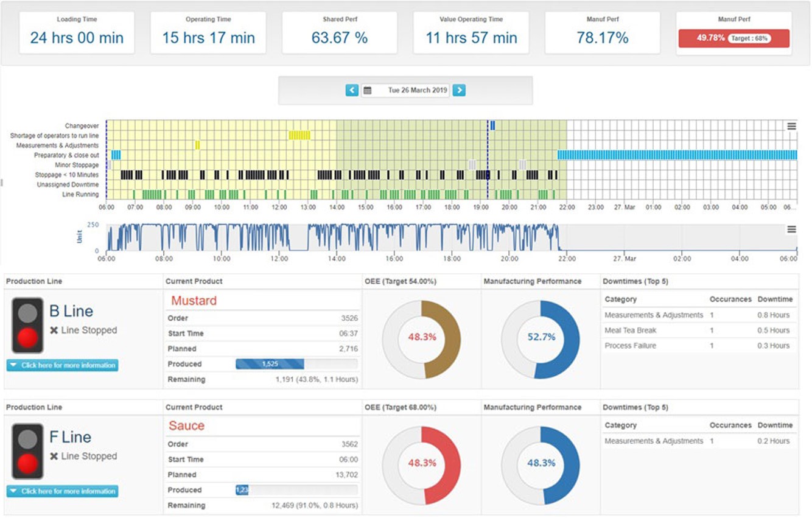The width and height of the screenshot is (812, 518).
Task: Go to previous day with left arrow
Action: click(x=352, y=90)
